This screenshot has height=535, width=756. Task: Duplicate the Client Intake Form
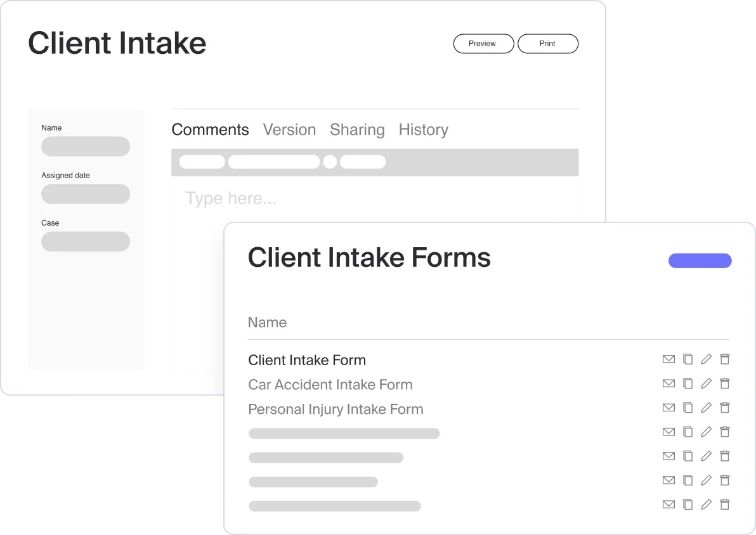click(688, 359)
